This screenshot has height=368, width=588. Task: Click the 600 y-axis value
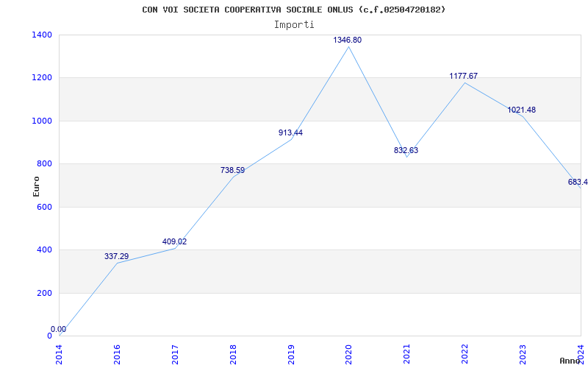point(45,208)
